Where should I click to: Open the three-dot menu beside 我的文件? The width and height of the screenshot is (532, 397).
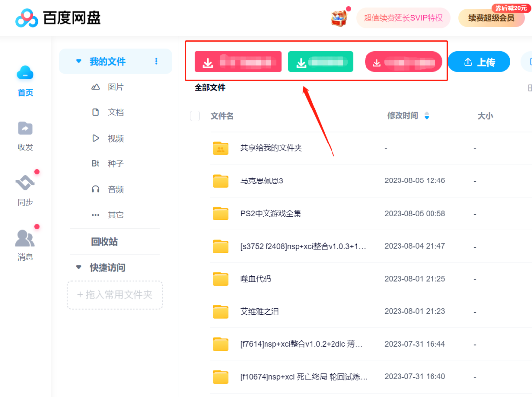coord(156,61)
